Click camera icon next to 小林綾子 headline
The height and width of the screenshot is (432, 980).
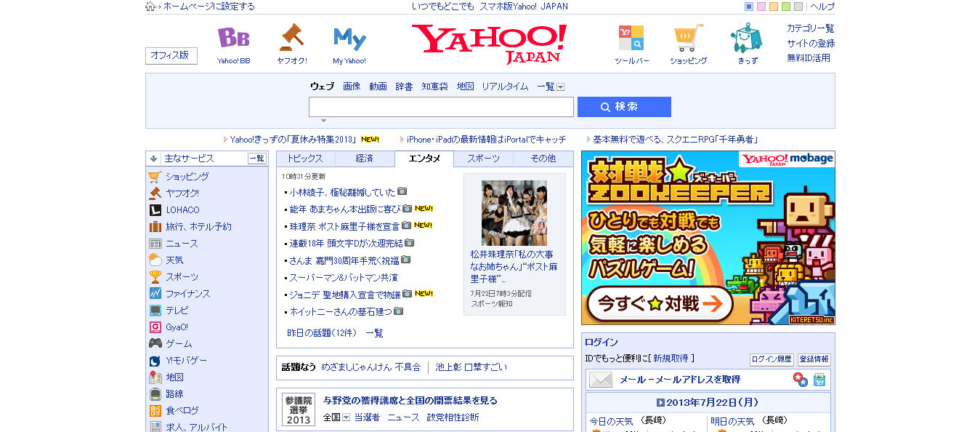pos(402,192)
